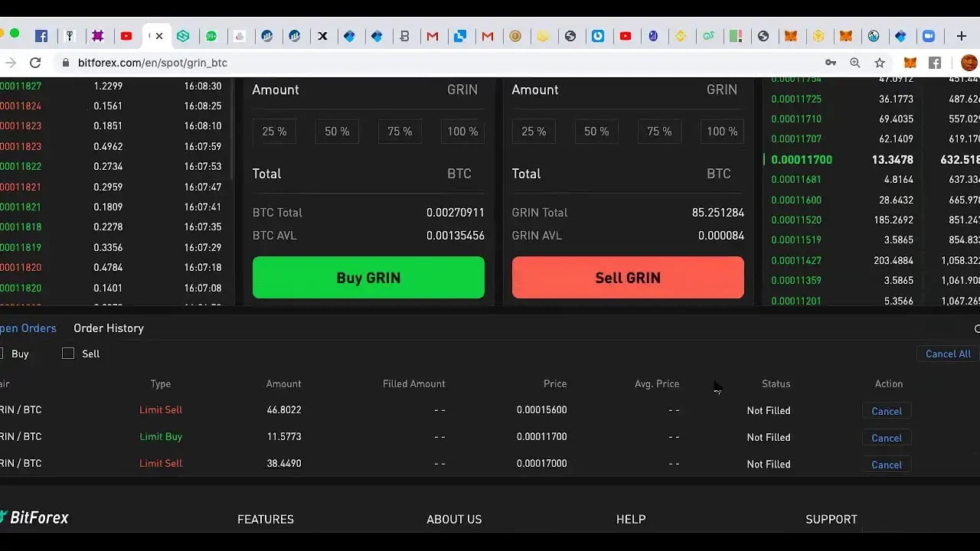Viewport: 980px width, 551px height.
Task: Select 25 % in the sell panel
Action: (534, 132)
